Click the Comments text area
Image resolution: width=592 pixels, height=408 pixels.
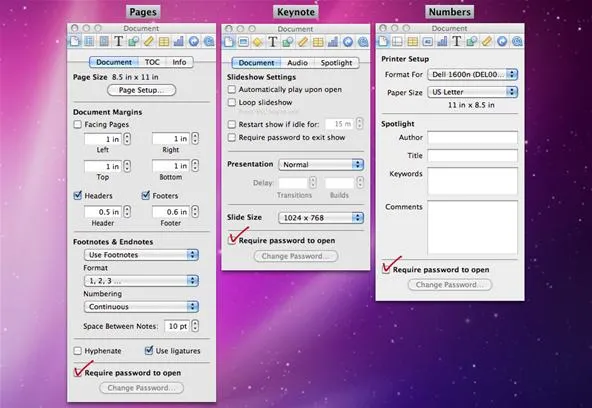coord(472,227)
